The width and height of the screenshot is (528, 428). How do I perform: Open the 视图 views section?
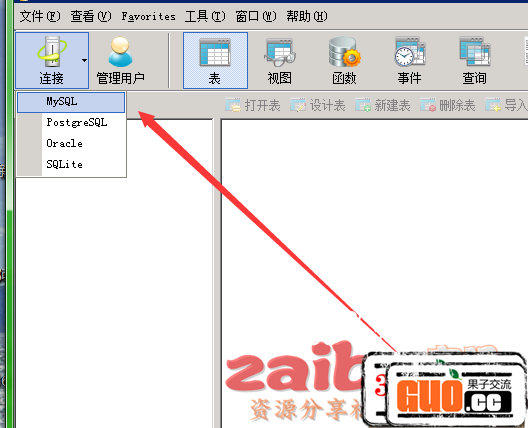(279, 60)
